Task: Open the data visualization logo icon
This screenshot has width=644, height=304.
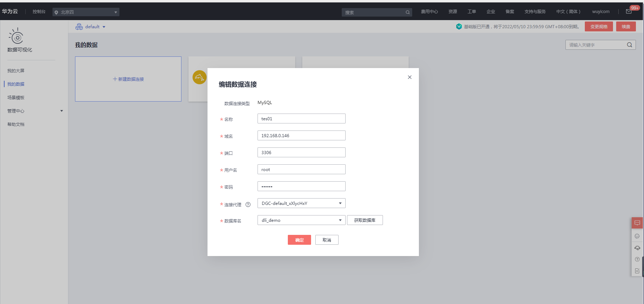Action: pos(17,36)
